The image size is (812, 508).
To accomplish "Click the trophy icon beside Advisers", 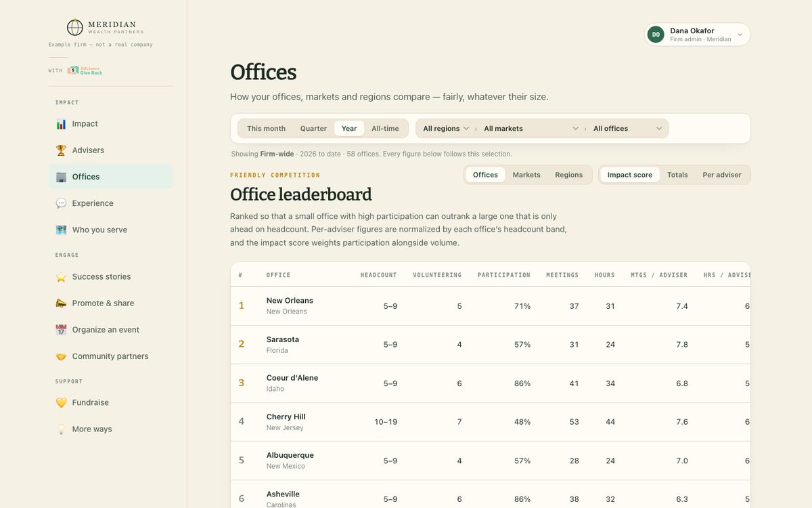I will [61, 150].
